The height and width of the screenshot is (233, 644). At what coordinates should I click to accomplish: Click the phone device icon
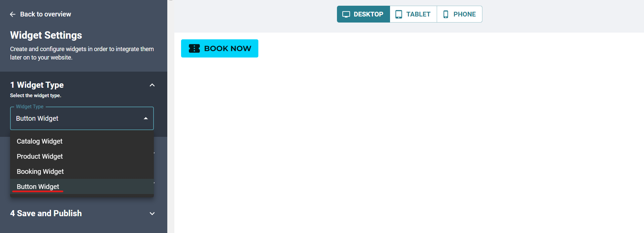pos(446,14)
